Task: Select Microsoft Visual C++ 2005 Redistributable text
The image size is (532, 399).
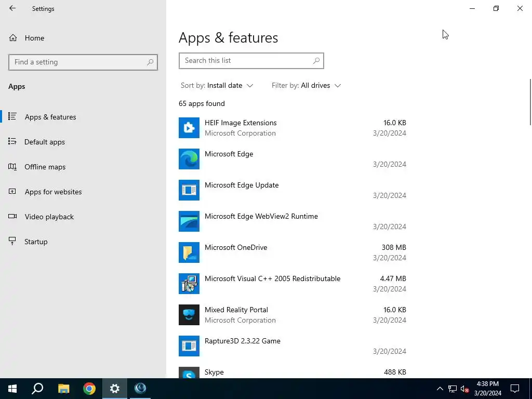Action: point(272,279)
